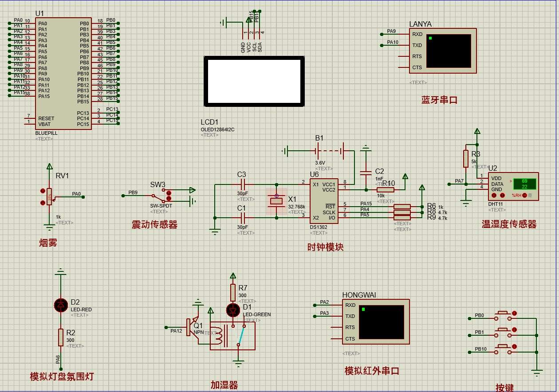The image size is (559, 392).
Task: Click the 模拟灯盘氛围灯 label
Action: pyautogui.click(x=62, y=377)
